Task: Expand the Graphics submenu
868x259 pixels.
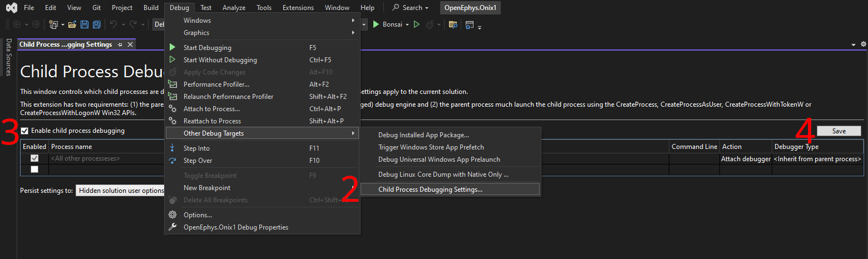Action: click(x=263, y=33)
